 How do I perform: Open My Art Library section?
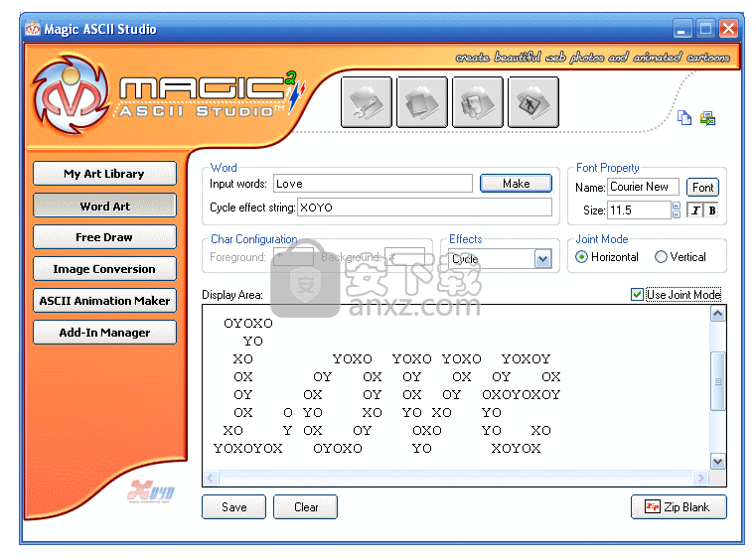point(104,174)
